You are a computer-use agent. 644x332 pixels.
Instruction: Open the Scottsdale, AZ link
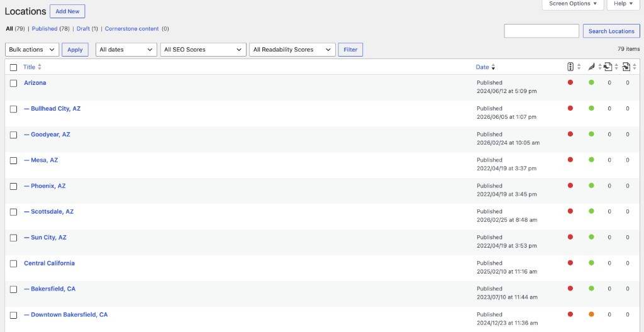point(48,212)
